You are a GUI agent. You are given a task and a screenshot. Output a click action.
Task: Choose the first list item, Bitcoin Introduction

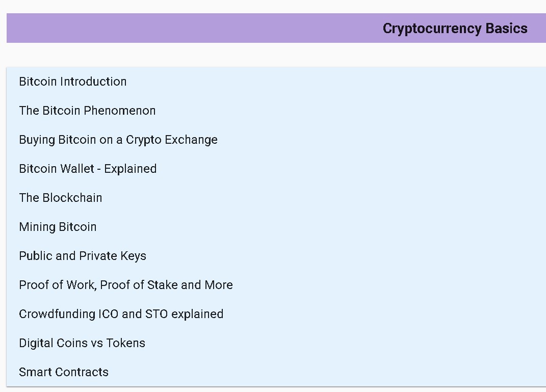tap(73, 82)
